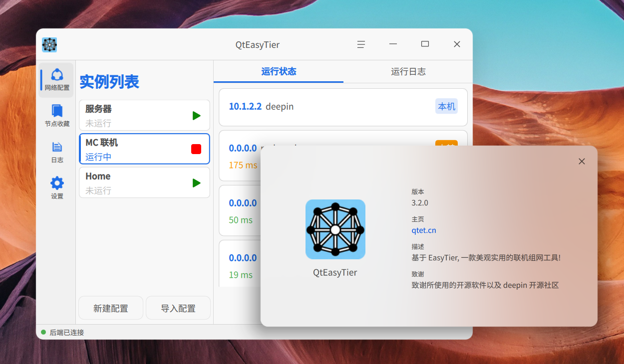Start the Home instance with play icon

coord(197,183)
